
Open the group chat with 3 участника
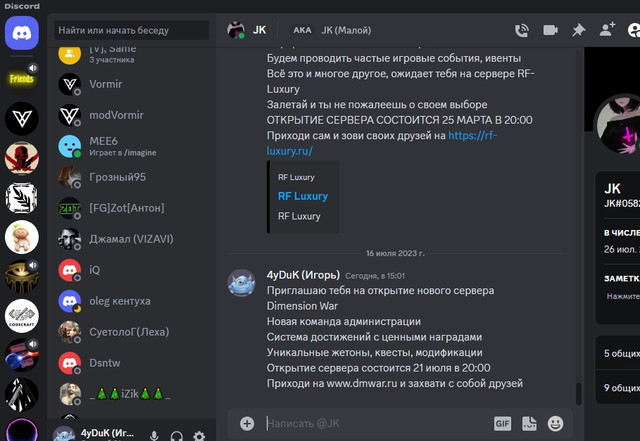click(x=131, y=55)
